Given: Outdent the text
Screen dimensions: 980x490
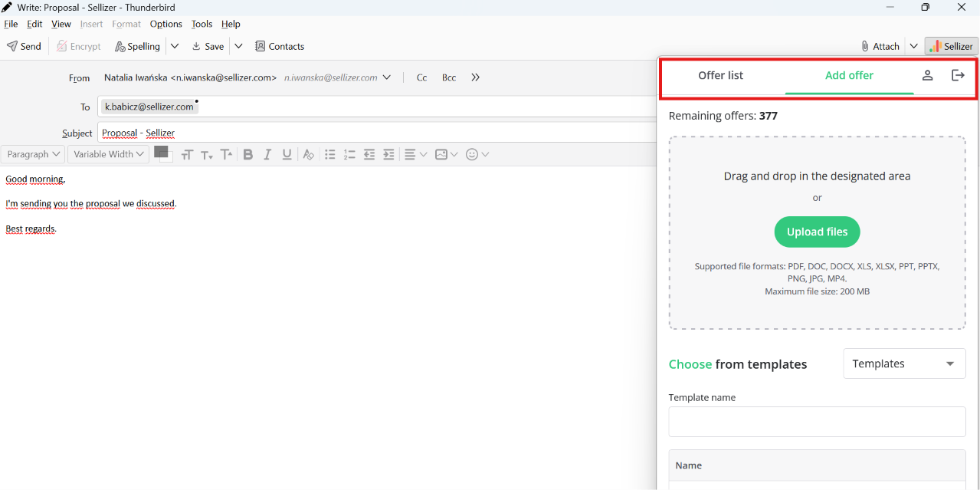Looking at the screenshot, I should click(369, 155).
